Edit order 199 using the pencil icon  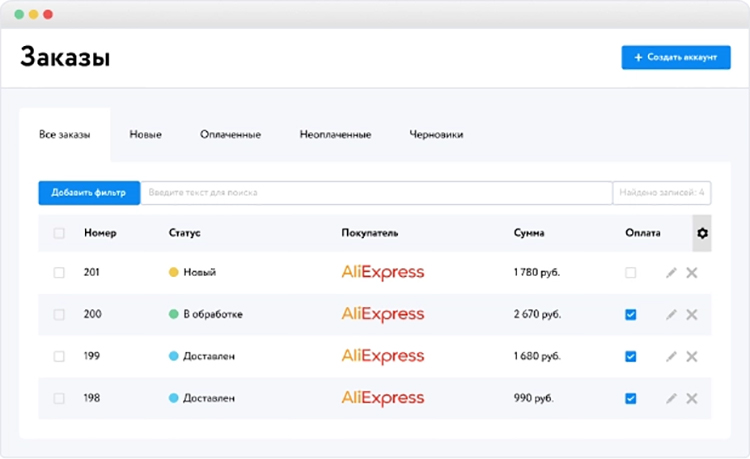click(671, 356)
